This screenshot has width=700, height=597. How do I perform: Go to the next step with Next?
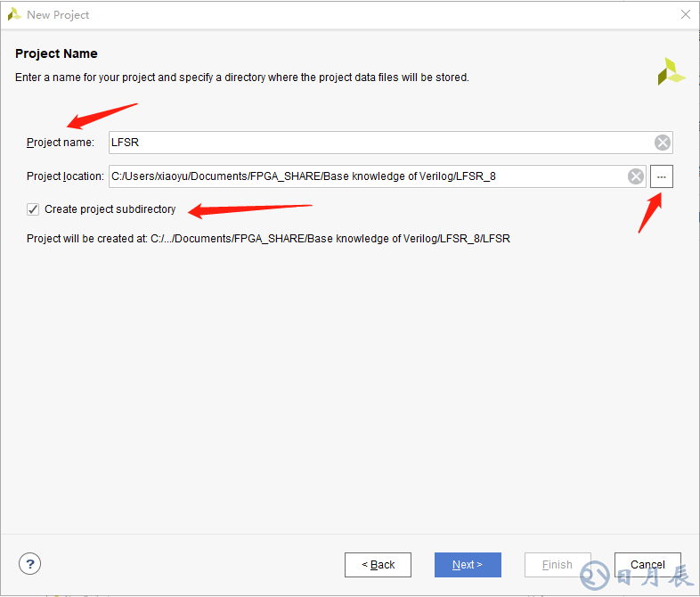pos(468,564)
